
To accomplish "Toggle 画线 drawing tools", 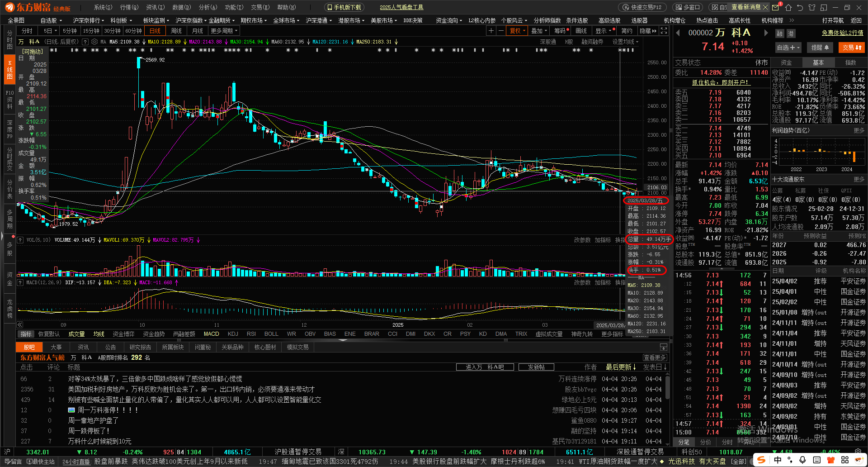I will coord(581,31).
